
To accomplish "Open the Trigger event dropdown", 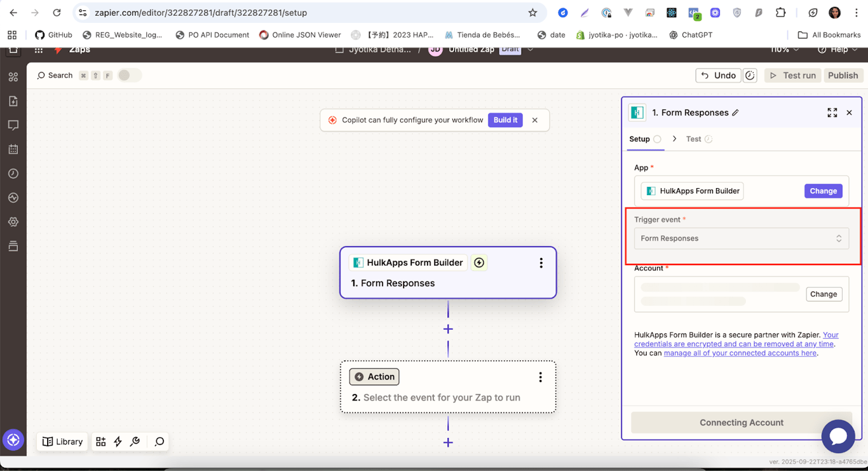I will click(x=741, y=238).
